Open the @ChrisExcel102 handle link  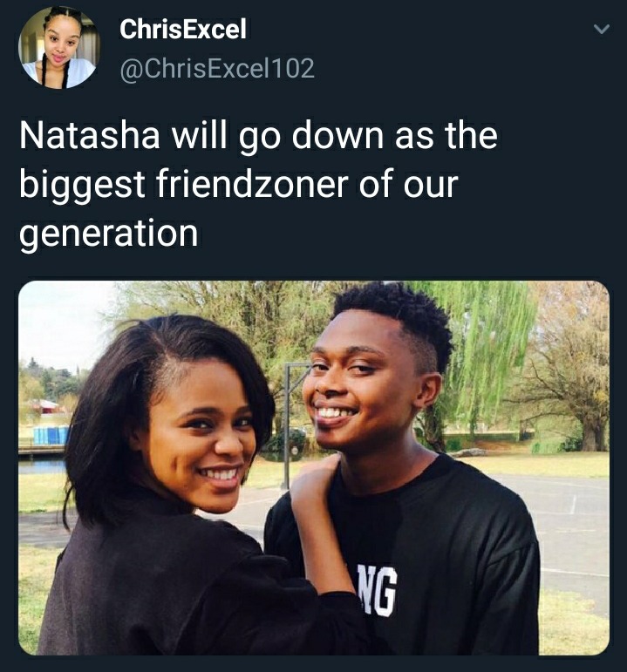(x=217, y=69)
